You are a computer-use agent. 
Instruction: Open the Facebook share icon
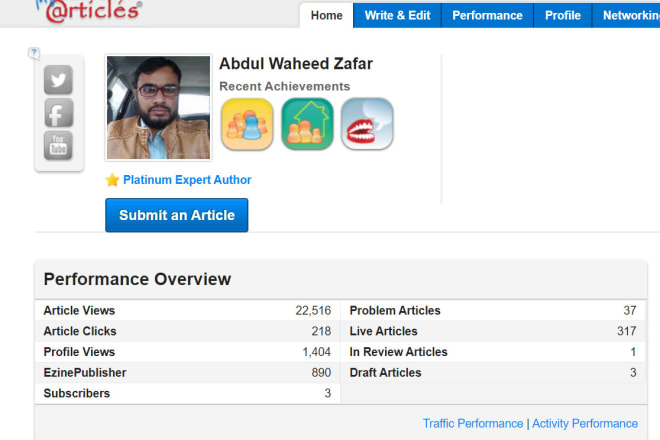tap(59, 113)
